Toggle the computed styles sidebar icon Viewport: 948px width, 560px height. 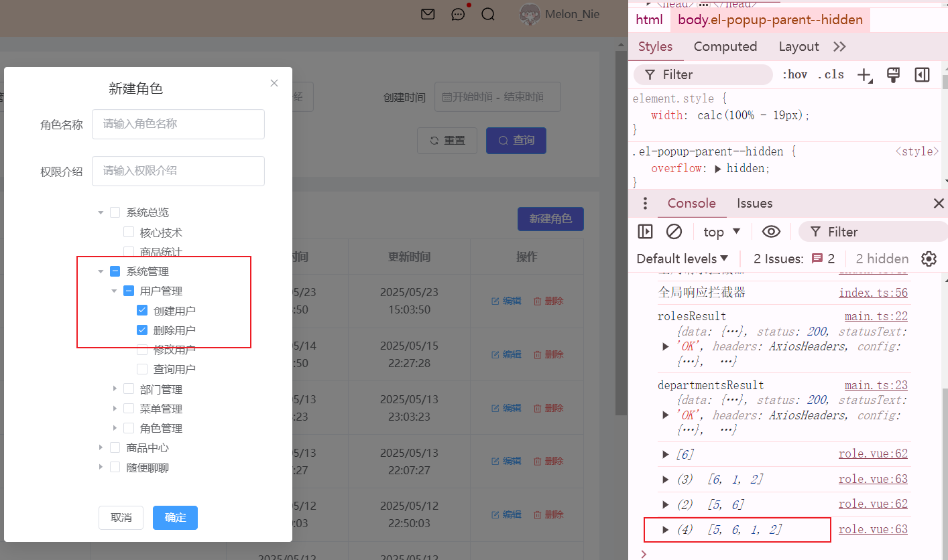click(x=922, y=74)
